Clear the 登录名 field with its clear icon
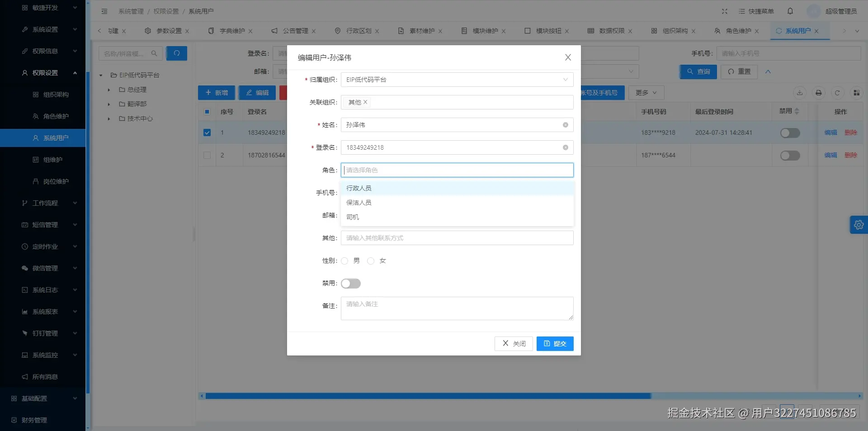 point(565,147)
